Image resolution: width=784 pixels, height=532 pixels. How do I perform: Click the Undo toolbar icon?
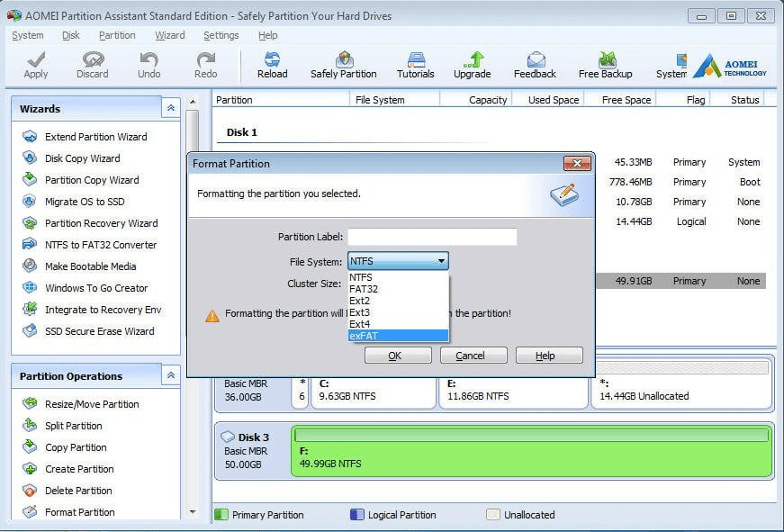pos(149,63)
